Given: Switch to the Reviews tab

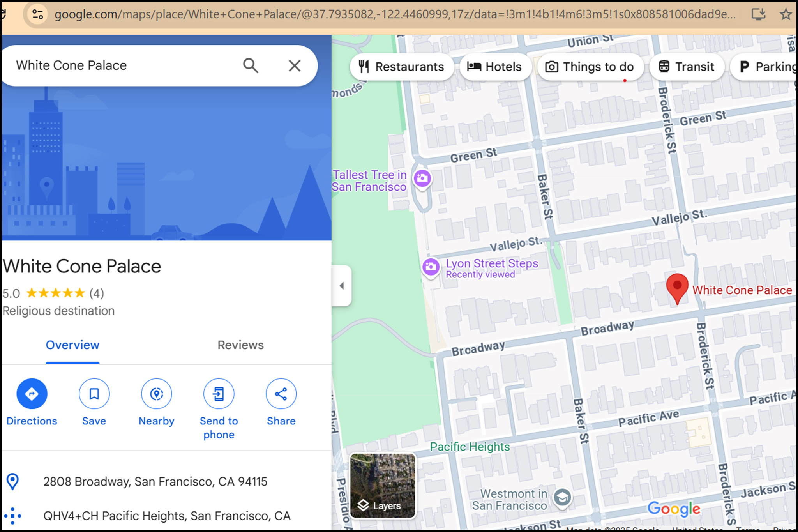Looking at the screenshot, I should click(240, 345).
